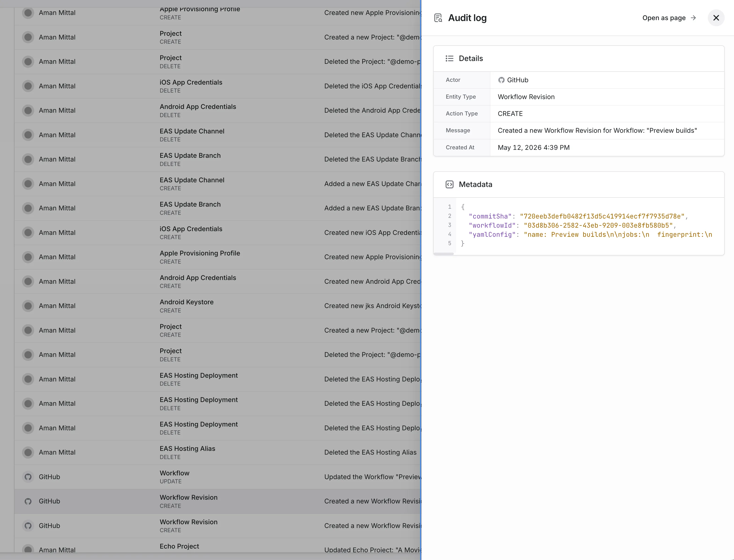Click the 'GitHub' Actor value text
Image resolution: width=734 pixels, height=560 pixels.
[x=517, y=80]
